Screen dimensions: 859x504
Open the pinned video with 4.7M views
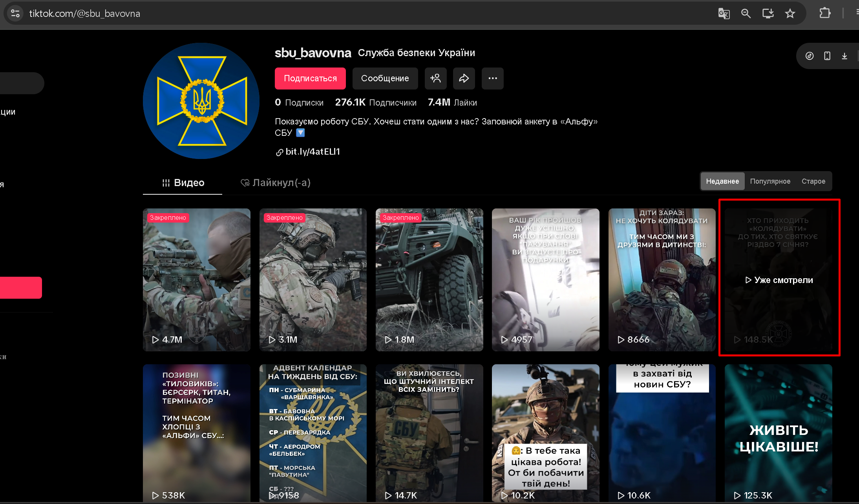(x=196, y=279)
